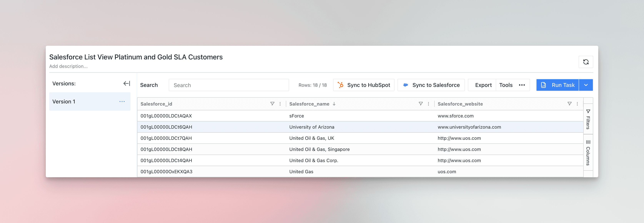Open the filter icon on Salesforce_website column
The image size is (644, 223).
[570, 104]
